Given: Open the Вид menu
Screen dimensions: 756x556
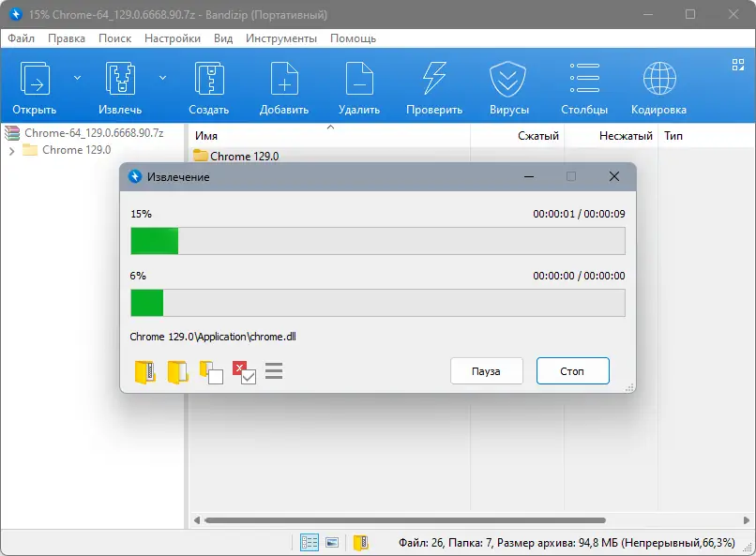Looking at the screenshot, I should 223,38.
